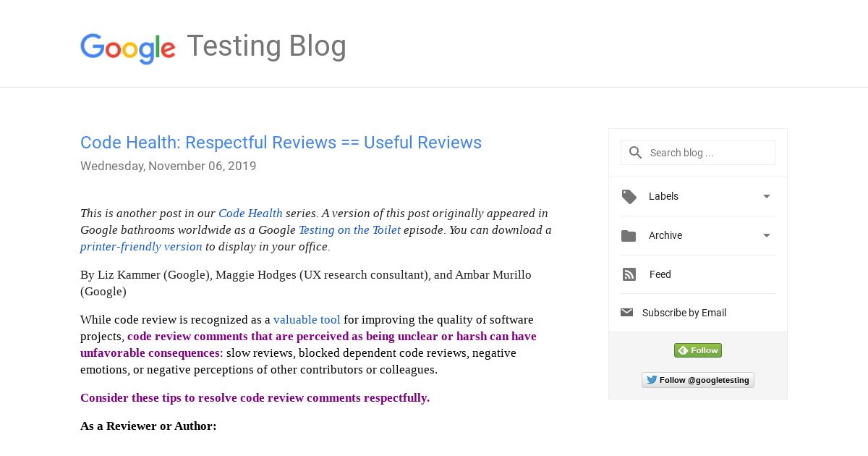Click the email envelope icon
Image resolution: width=868 pixels, height=456 pixels.
[627, 313]
